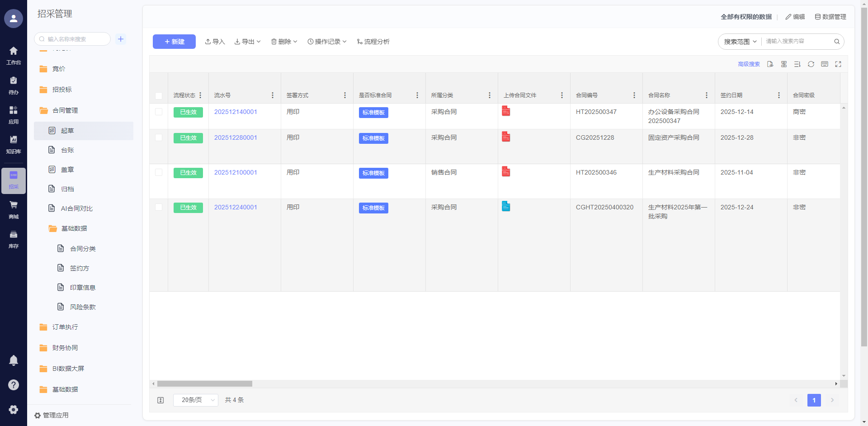Click the plus icon beside sidebar search
Screen dimensions: 868x426
point(121,39)
